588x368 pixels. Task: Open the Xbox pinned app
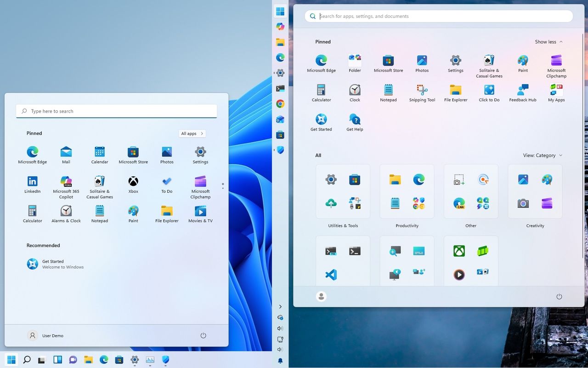point(133,184)
